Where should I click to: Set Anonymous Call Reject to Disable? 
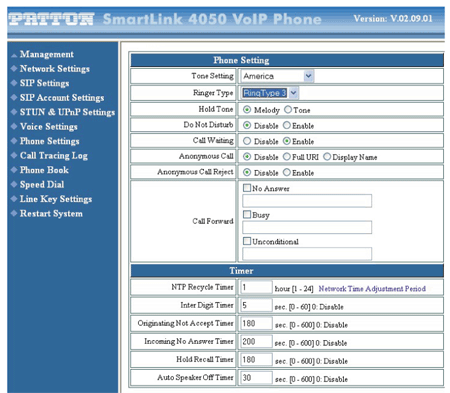coord(247,172)
